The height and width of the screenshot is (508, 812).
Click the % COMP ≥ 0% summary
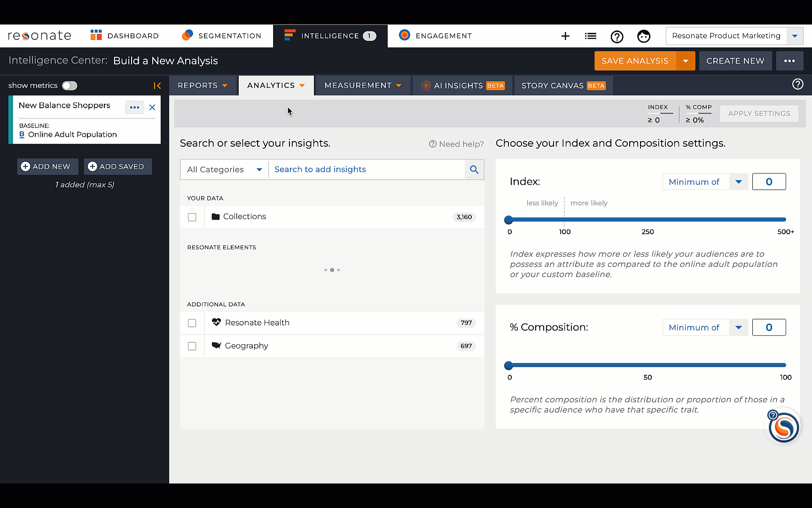[698, 113]
